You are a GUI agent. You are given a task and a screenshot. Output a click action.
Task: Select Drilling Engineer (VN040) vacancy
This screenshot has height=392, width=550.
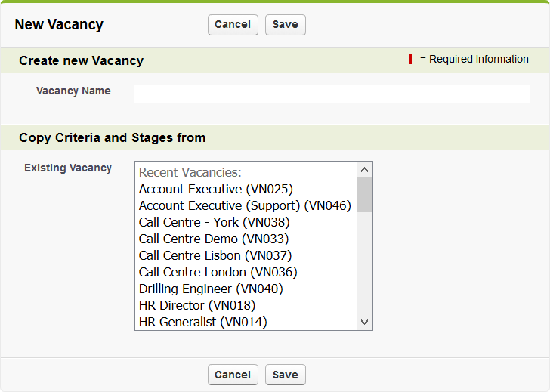click(210, 289)
